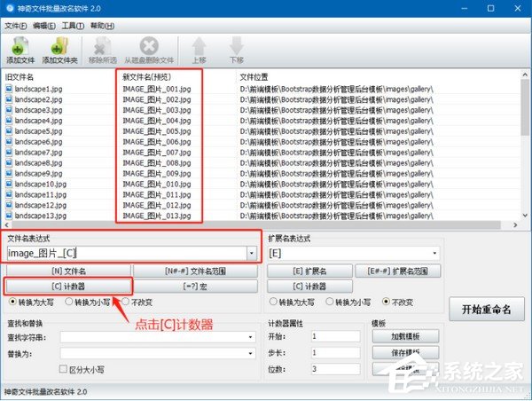The width and height of the screenshot is (532, 401).
Task: Select file icon for landscape5.jpg
Action: (9, 130)
